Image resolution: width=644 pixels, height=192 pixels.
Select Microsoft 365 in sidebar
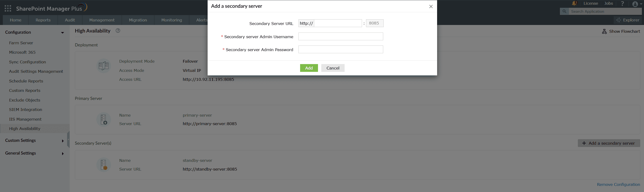pos(22,52)
